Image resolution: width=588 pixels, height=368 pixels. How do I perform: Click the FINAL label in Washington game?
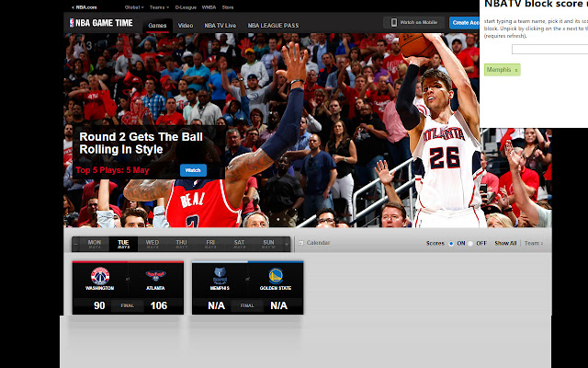(128, 305)
